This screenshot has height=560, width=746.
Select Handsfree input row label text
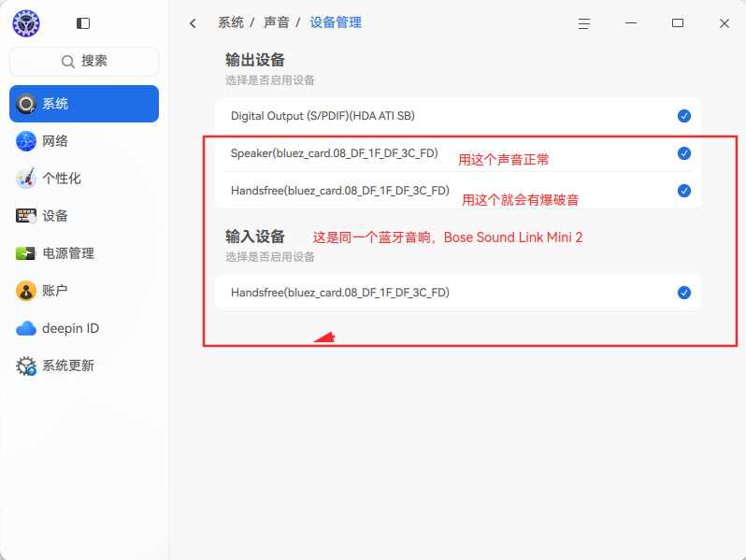click(x=339, y=293)
